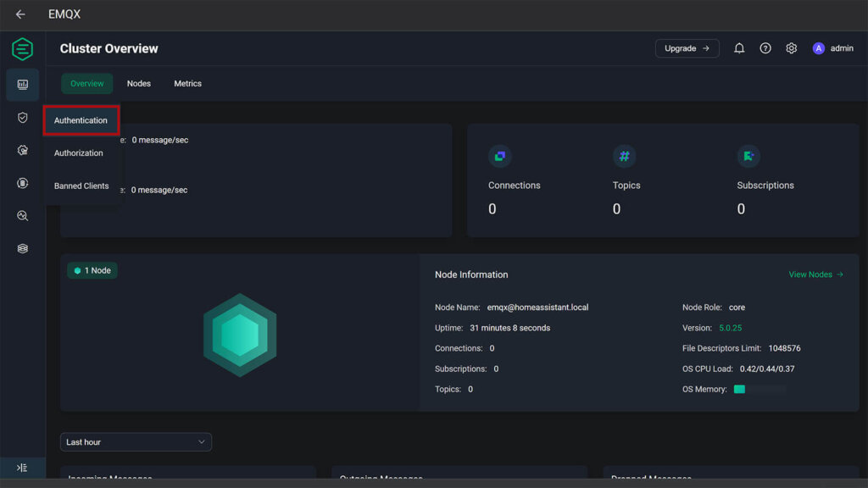Screen dimensions: 868x488
Task: Click the Upgrade button
Action: coord(687,48)
